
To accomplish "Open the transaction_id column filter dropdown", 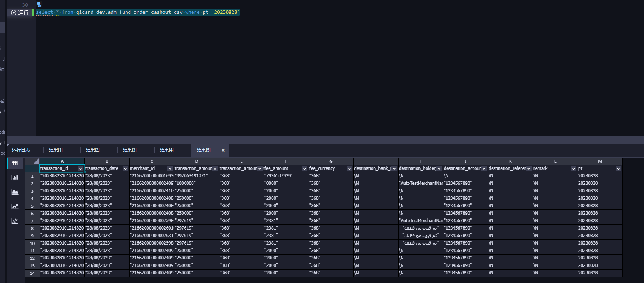I will 80,169.
